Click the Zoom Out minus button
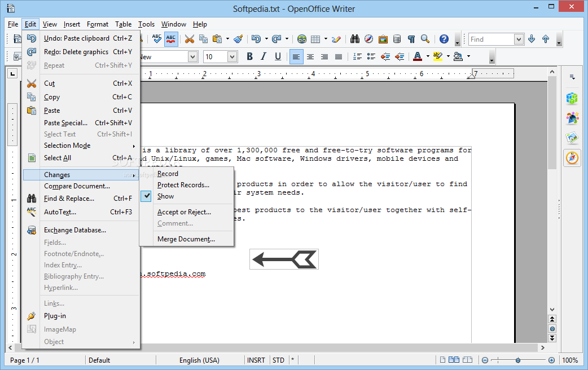This screenshot has height=370, width=588. [x=485, y=360]
